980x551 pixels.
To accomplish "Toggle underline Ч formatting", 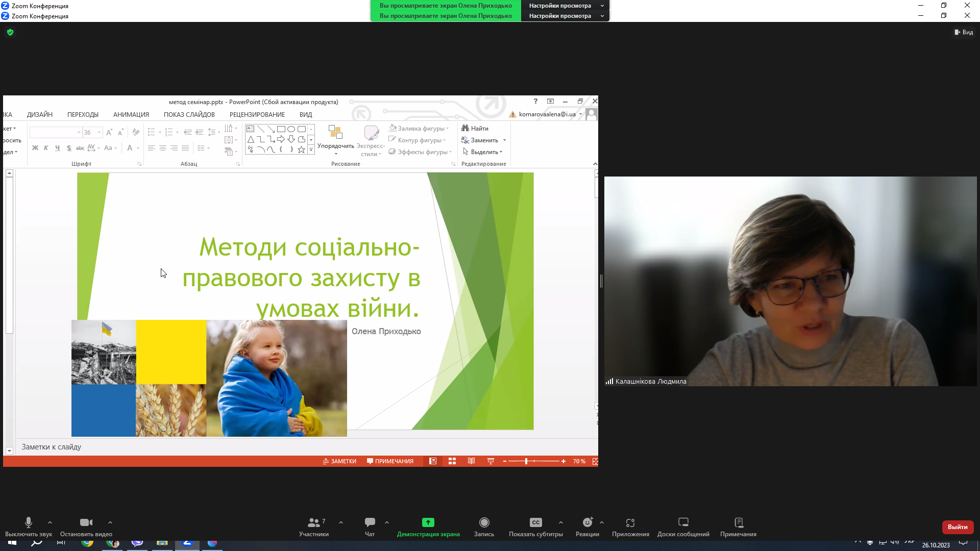I will pyautogui.click(x=57, y=148).
